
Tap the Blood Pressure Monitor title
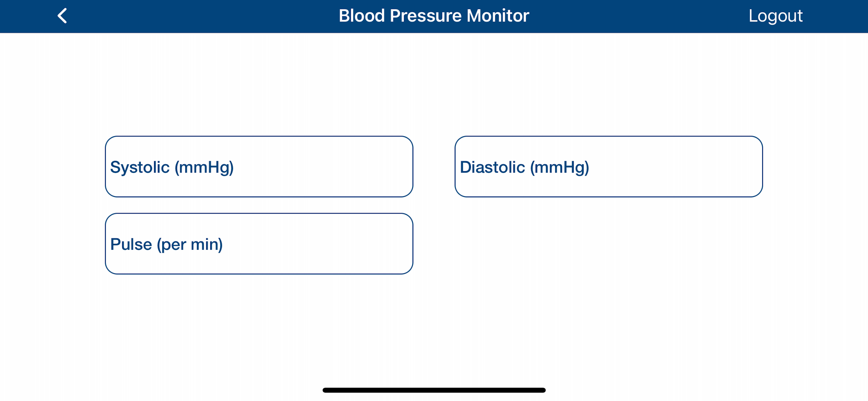tap(434, 16)
